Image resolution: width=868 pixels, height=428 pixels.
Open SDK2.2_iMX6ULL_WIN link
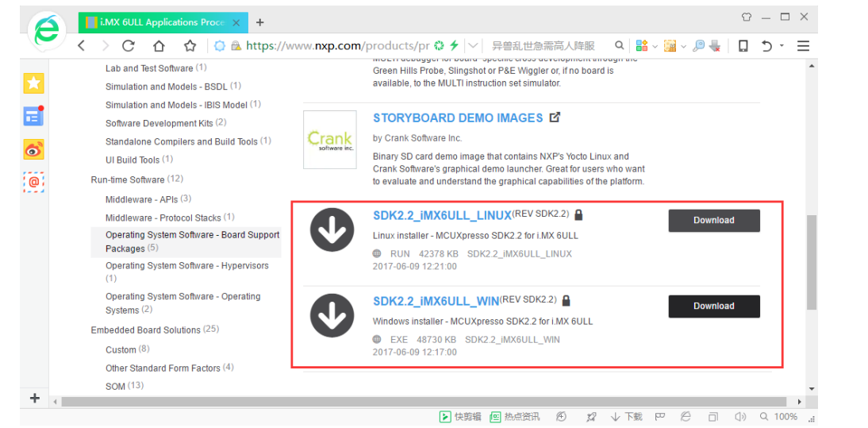(436, 302)
